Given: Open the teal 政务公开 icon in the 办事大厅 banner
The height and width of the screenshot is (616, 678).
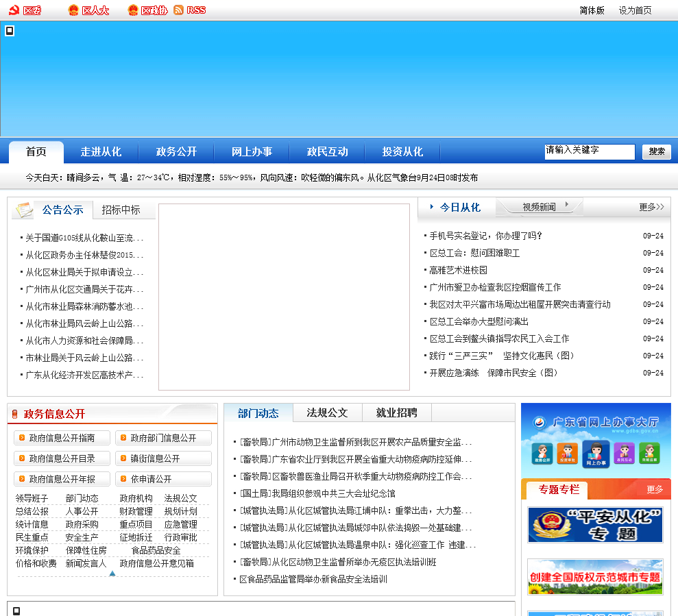Looking at the screenshot, I should pyautogui.click(x=542, y=453).
